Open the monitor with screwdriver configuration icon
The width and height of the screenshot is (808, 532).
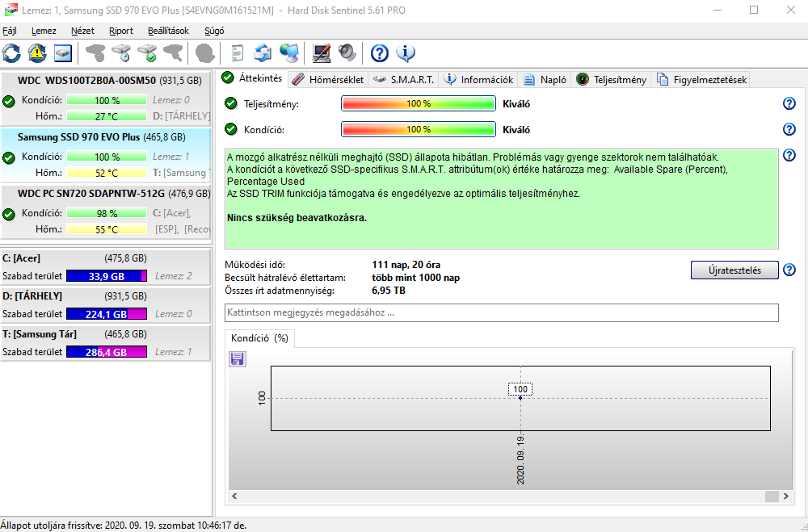tap(322, 53)
